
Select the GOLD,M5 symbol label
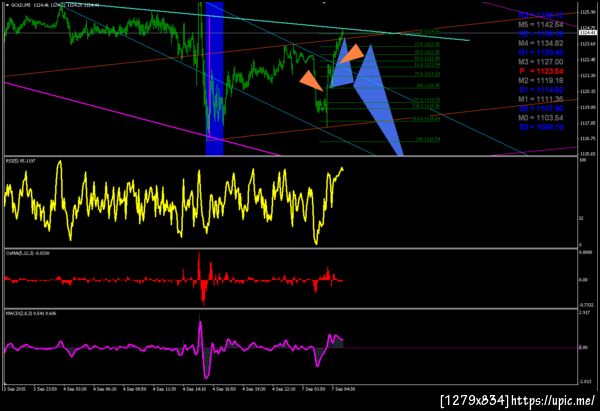pos(20,5)
